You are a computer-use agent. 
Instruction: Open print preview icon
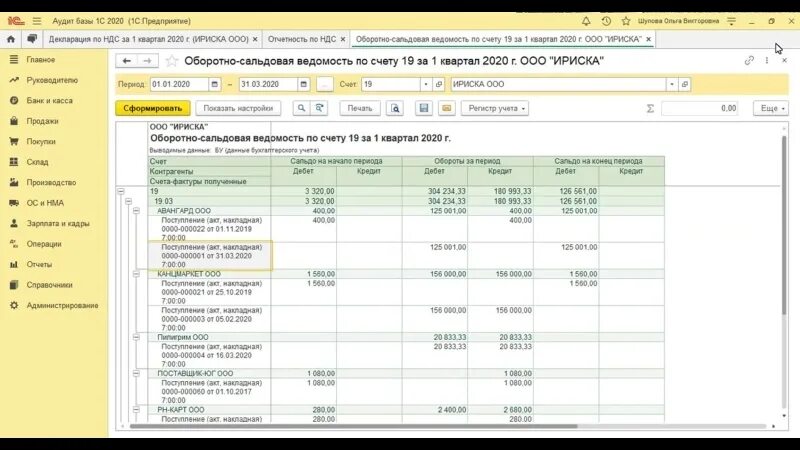click(x=395, y=108)
